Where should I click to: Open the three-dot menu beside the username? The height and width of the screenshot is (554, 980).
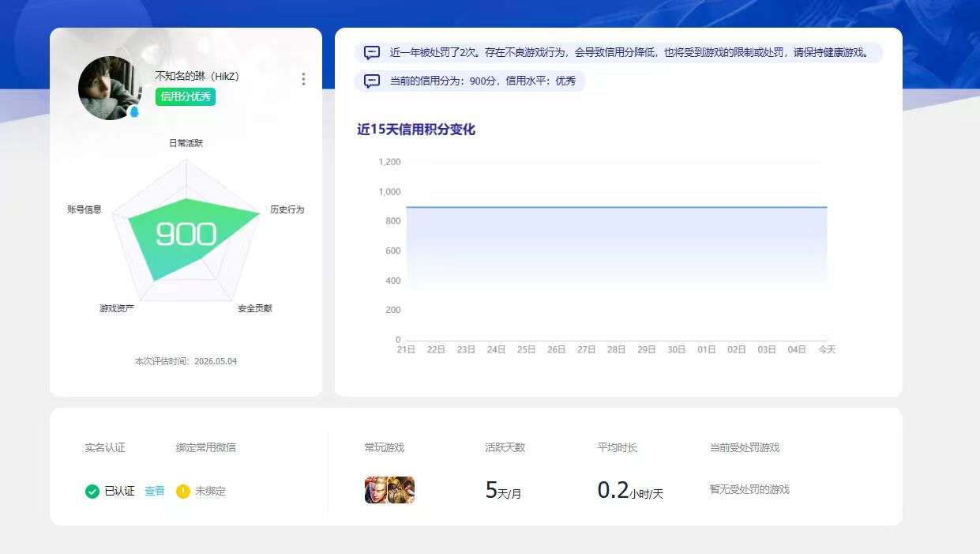tap(303, 79)
